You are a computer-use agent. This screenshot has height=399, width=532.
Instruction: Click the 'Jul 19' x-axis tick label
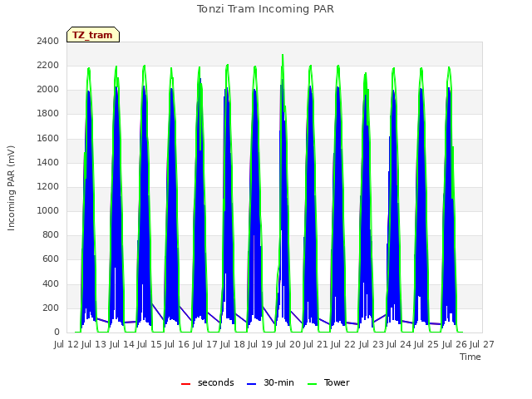(260, 344)
